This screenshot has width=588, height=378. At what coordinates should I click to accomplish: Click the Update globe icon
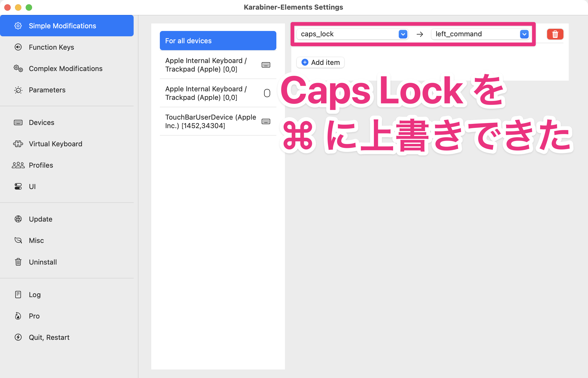(x=18, y=219)
